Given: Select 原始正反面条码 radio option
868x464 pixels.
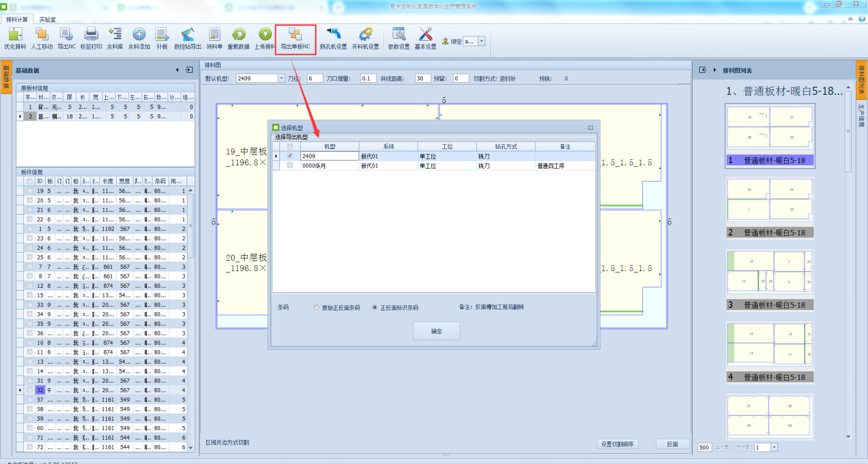Looking at the screenshot, I should [316, 307].
